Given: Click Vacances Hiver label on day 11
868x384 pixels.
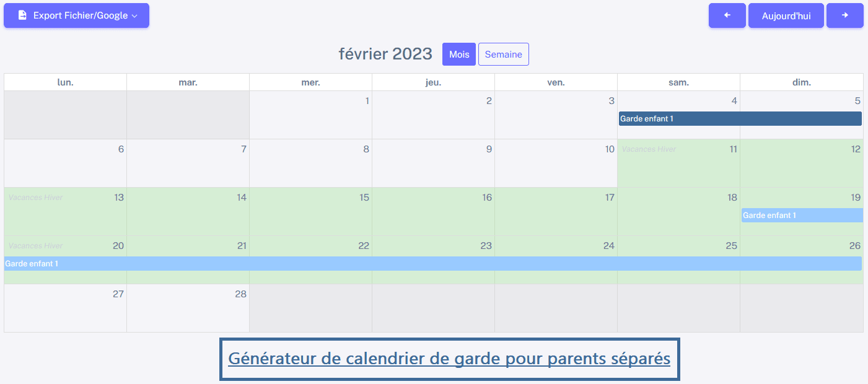Looking at the screenshot, I should coord(649,149).
